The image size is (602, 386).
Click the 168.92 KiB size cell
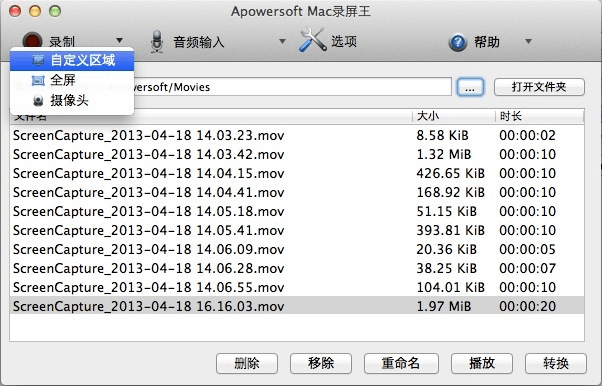(x=450, y=192)
